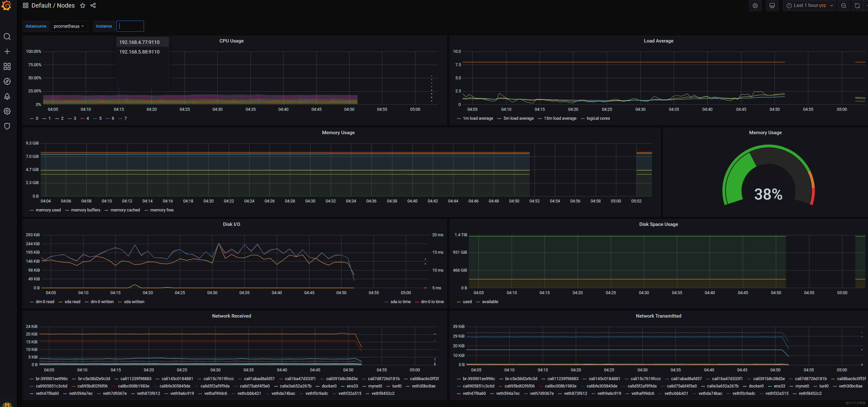Zoom out the time range
Viewport: 868px width, 407px height.
pyautogui.click(x=843, y=5)
